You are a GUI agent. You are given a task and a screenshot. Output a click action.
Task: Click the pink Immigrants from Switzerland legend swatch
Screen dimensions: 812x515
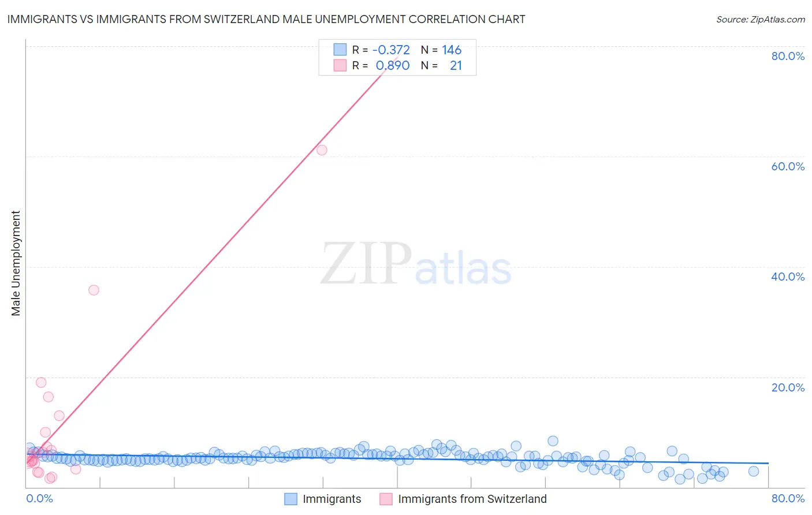coord(386,499)
